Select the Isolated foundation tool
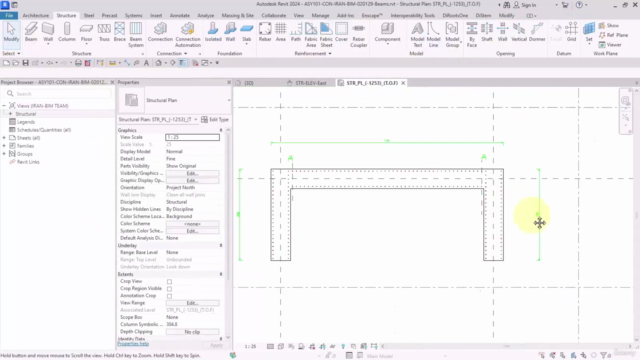640x360 pixels. coord(213,32)
